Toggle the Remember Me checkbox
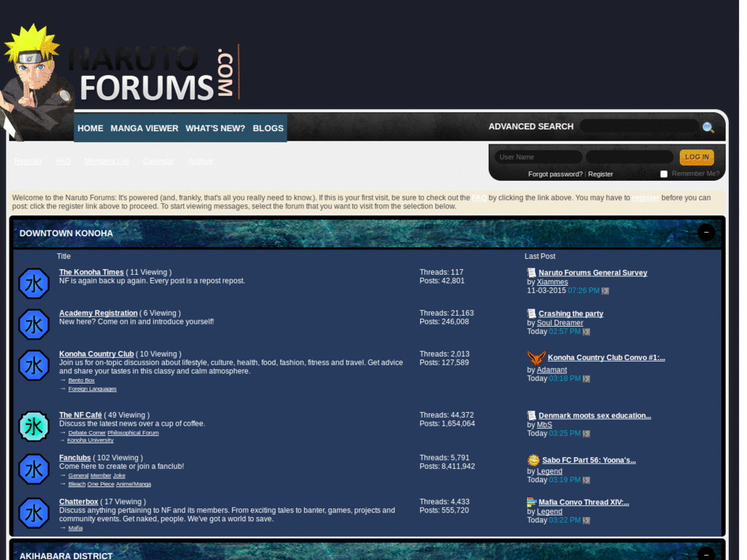 click(x=664, y=174)
